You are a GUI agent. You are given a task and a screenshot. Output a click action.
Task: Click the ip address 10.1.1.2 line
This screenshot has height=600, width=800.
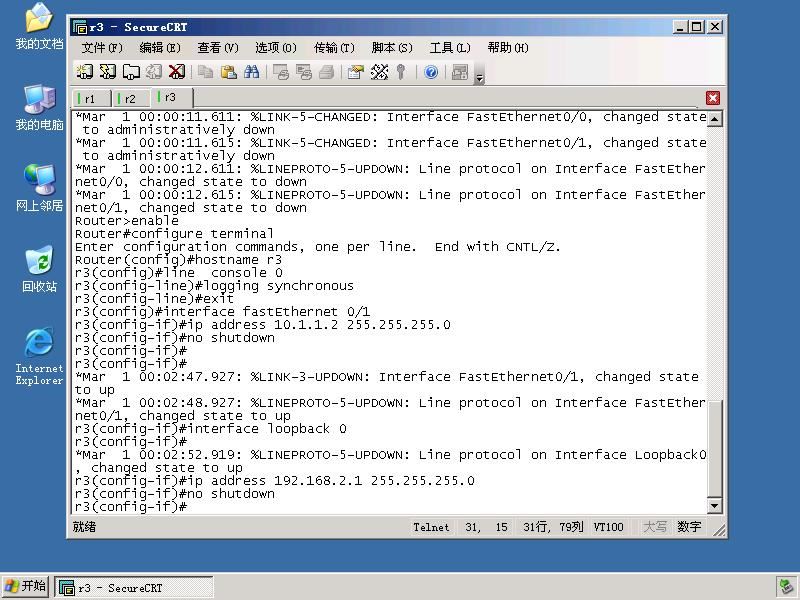[x=263, y=324]
